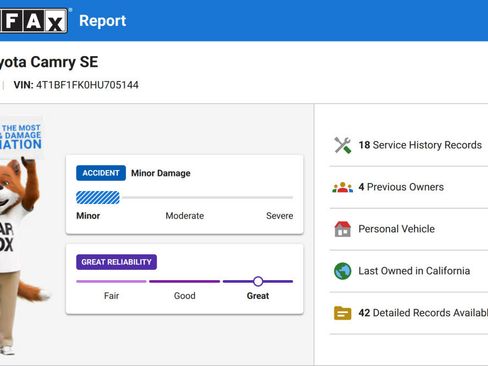The height and width of the screenshot is (366, 488).
Task: Click the previous owners people icon
Action: pos(342,187)
